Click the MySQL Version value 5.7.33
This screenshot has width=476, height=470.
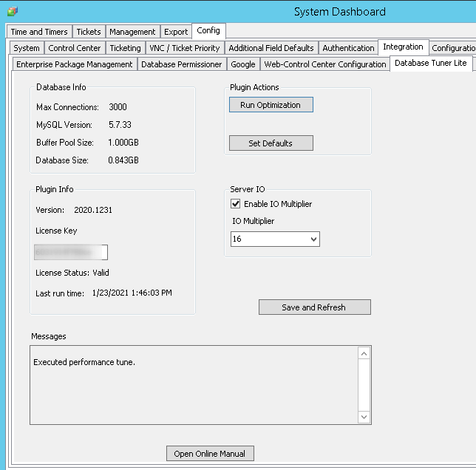tap(120, 125)
